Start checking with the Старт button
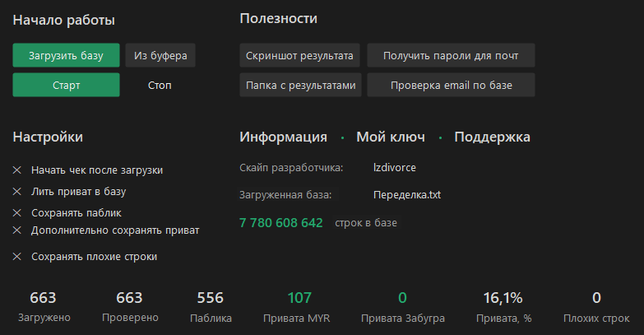Screen dimensions: 644x335 pyautogui.click(x=66, y=85)
